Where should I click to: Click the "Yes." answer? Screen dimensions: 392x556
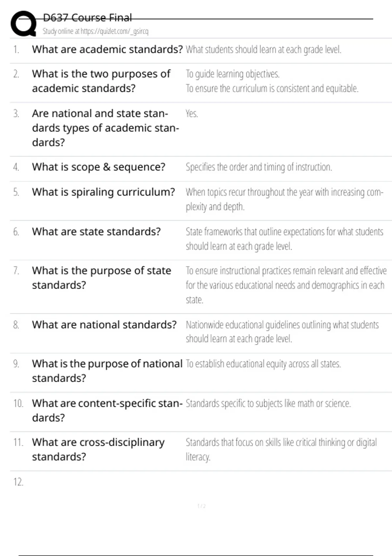192,113
